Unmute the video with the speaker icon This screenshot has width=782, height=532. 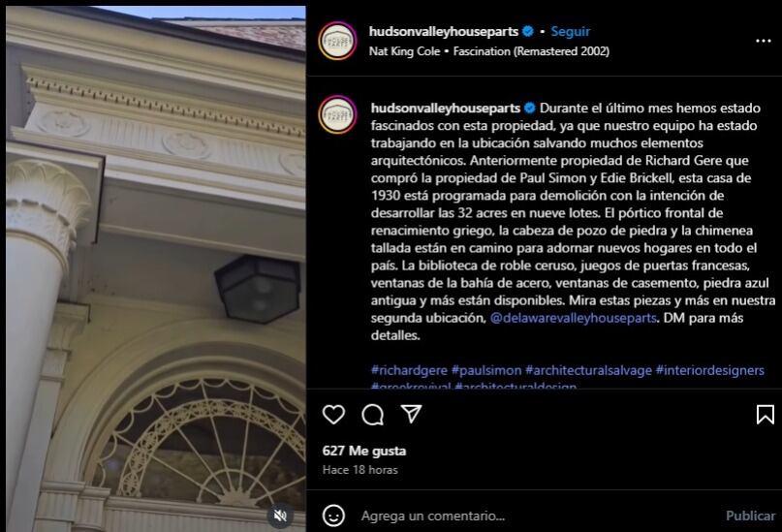(281, 516)
